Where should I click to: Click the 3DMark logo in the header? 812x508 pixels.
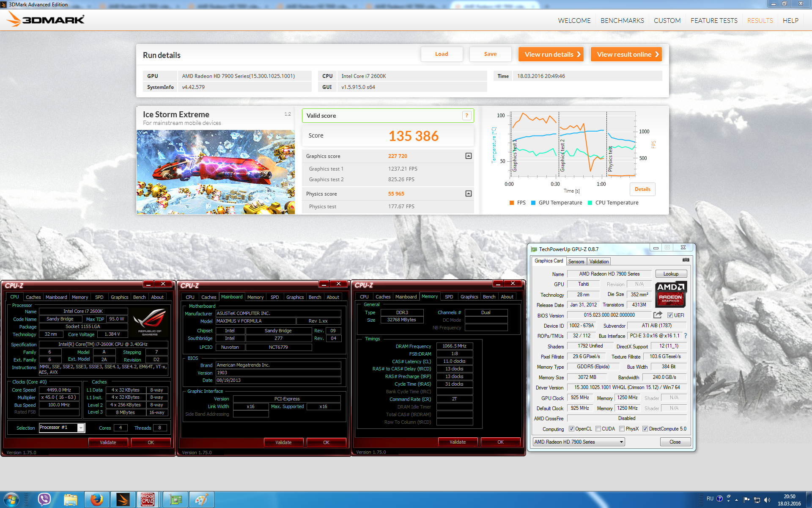click(46, 19)
